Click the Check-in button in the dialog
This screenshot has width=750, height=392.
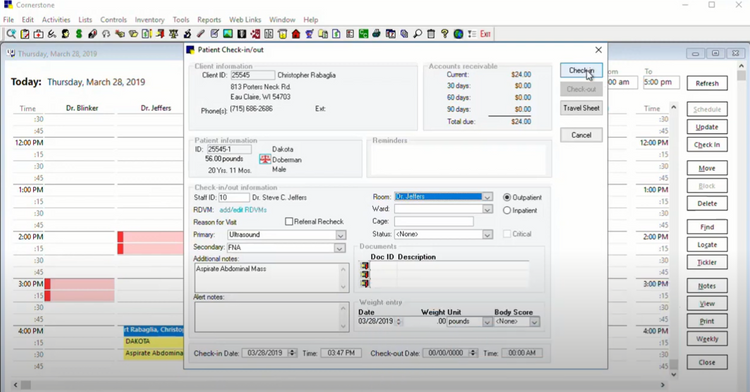(581, 70)
